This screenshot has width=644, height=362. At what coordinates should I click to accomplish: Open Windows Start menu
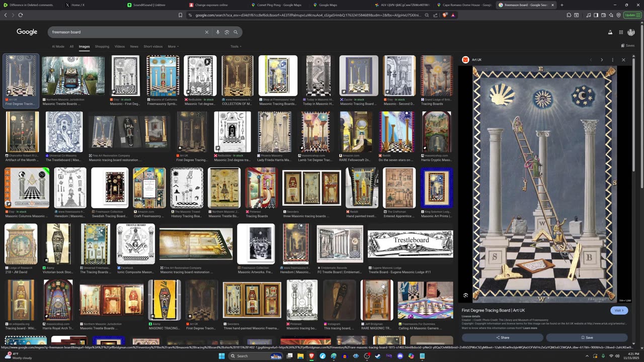tap(221, 356)
